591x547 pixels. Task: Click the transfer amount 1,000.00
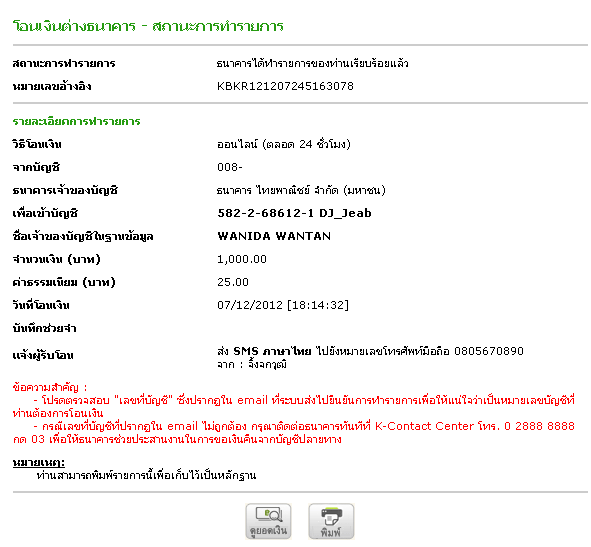coord(242,259)
